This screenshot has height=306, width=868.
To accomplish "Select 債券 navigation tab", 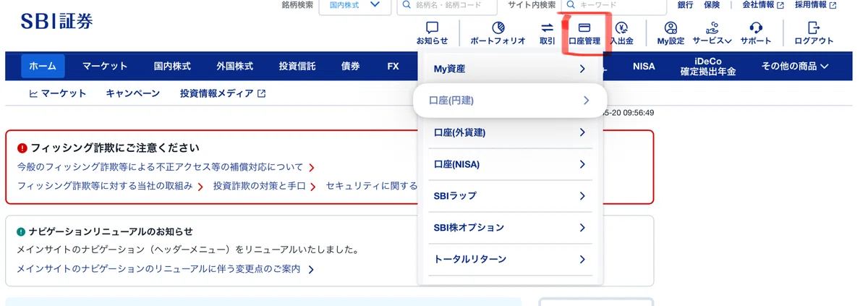I will pyautogui.click(x=350, y=66).
